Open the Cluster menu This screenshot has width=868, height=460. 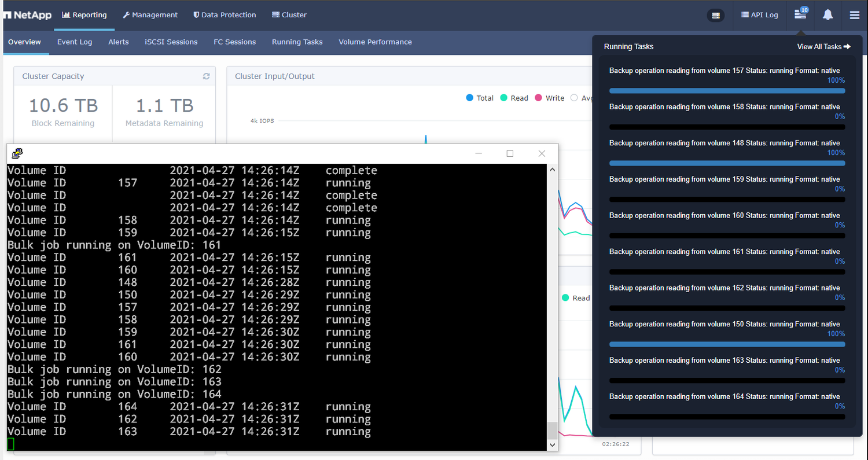pos(289,15)
